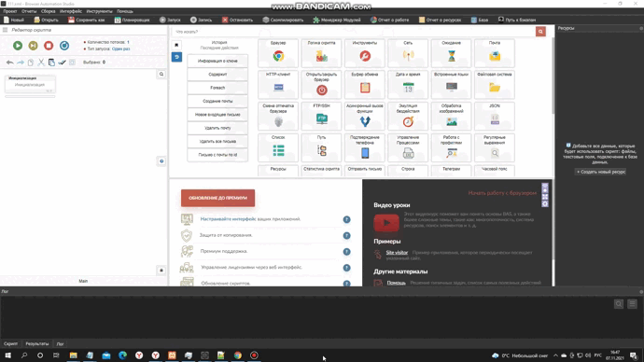Select Создание почты in history list

coord(217,101)
